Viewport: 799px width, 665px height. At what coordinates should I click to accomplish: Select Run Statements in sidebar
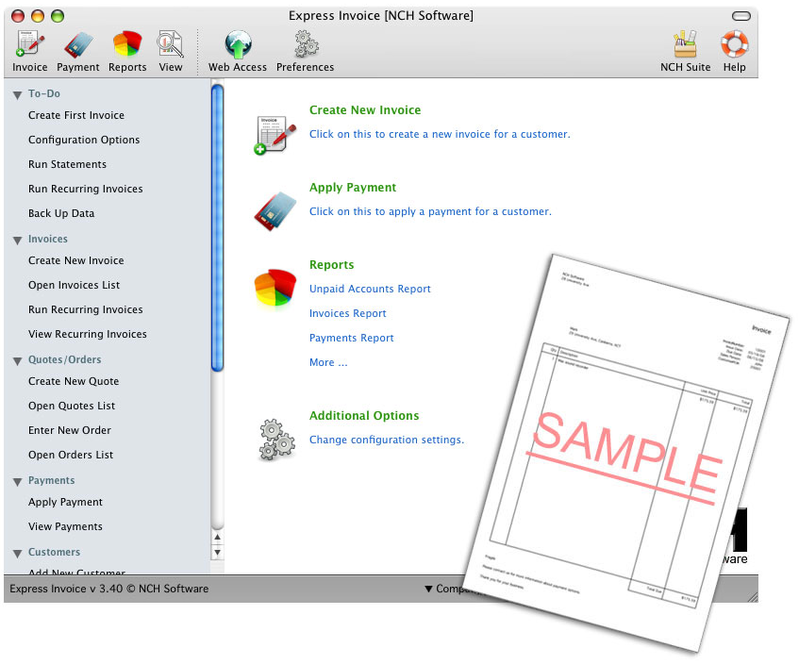coord(67,164)
